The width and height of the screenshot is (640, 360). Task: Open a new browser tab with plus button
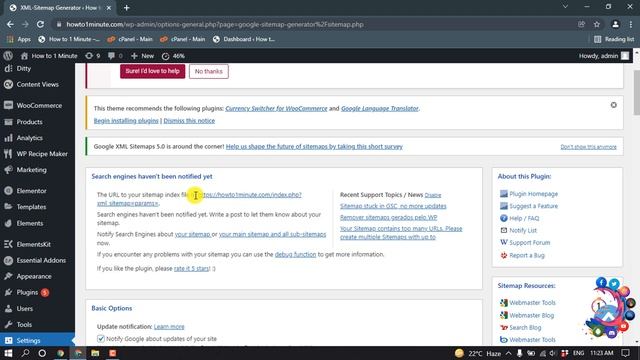126,8
